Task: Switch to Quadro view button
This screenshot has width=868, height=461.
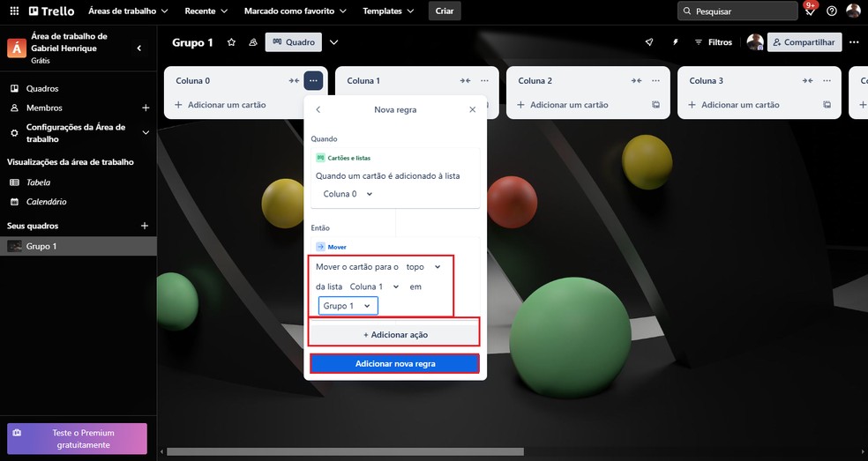Action: click(294, 42)
